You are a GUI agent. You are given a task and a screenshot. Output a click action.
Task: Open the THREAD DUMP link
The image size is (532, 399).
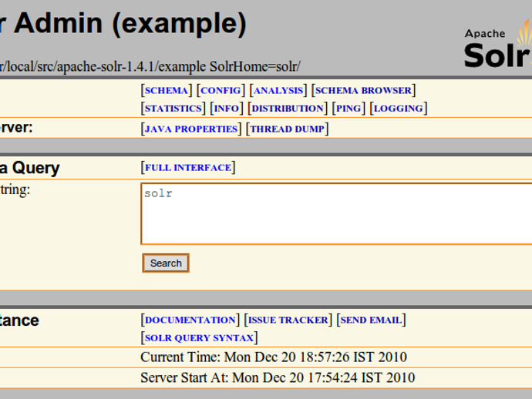pyautogui.click(x=287, y=129)
